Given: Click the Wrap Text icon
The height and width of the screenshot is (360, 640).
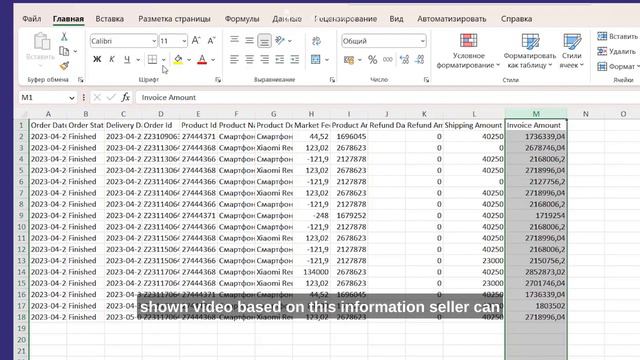Looking at the screenshot, I should click(x=316, y=41).
